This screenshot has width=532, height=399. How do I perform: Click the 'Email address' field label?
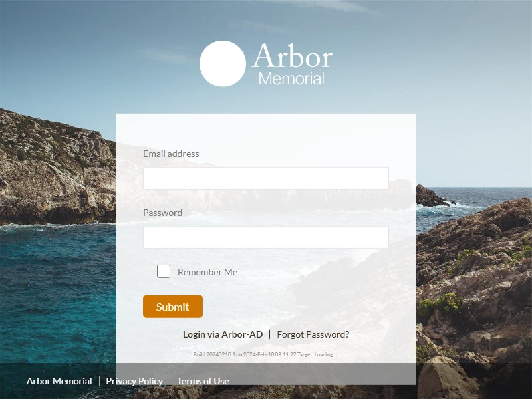point(171,154)
